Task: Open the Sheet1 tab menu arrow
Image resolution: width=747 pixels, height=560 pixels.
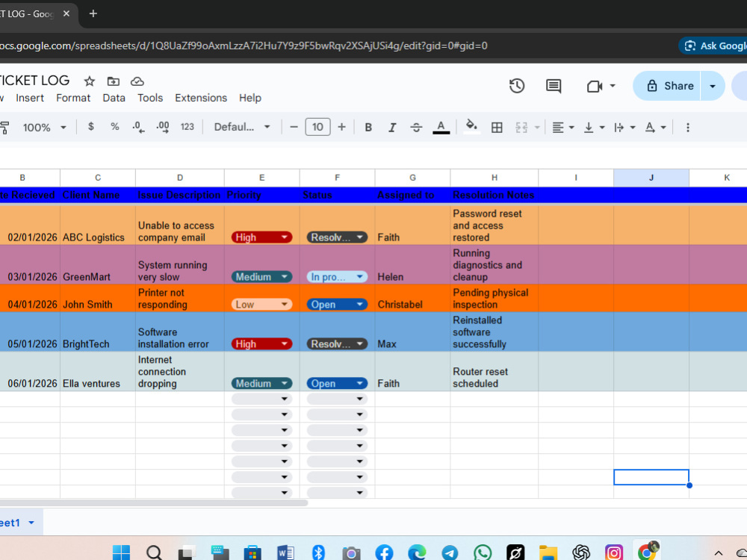Action: (31, 523)
